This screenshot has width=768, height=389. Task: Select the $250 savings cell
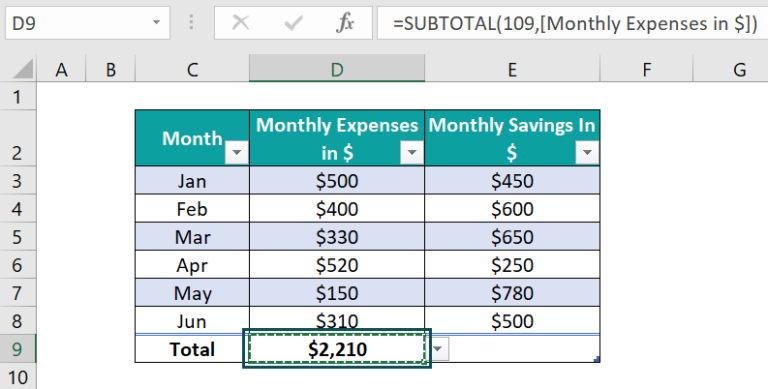pos(512,265)
